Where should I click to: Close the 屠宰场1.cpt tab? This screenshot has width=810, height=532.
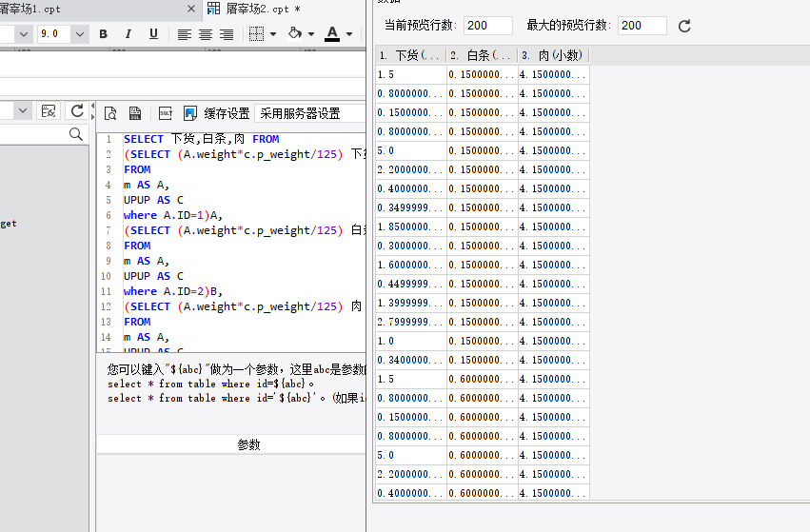[190, 9]
